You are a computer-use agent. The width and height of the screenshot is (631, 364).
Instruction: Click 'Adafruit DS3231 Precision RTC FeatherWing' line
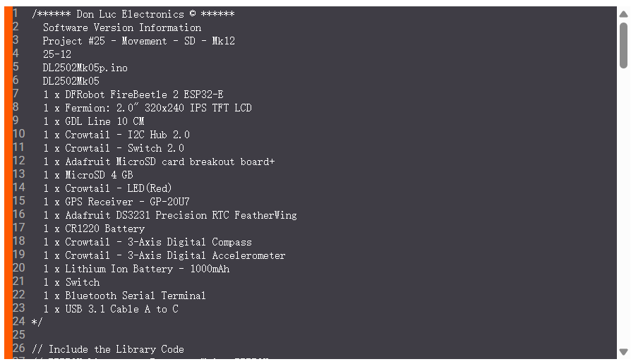pos(169,215)
